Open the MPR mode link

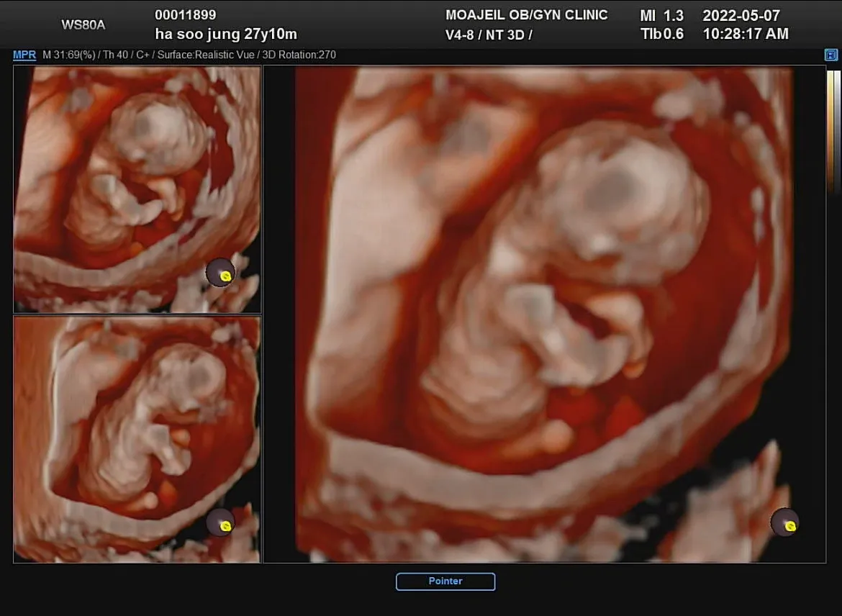point(24,55)
